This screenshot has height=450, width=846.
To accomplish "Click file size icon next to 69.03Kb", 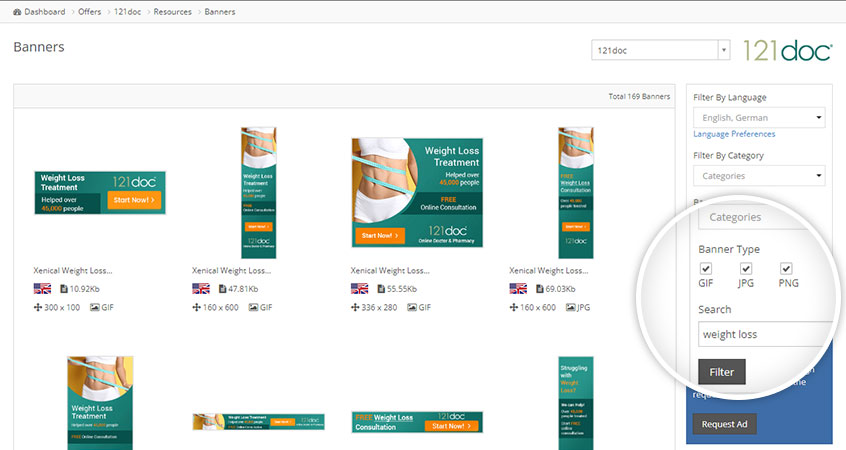I will tap(540, 289).
